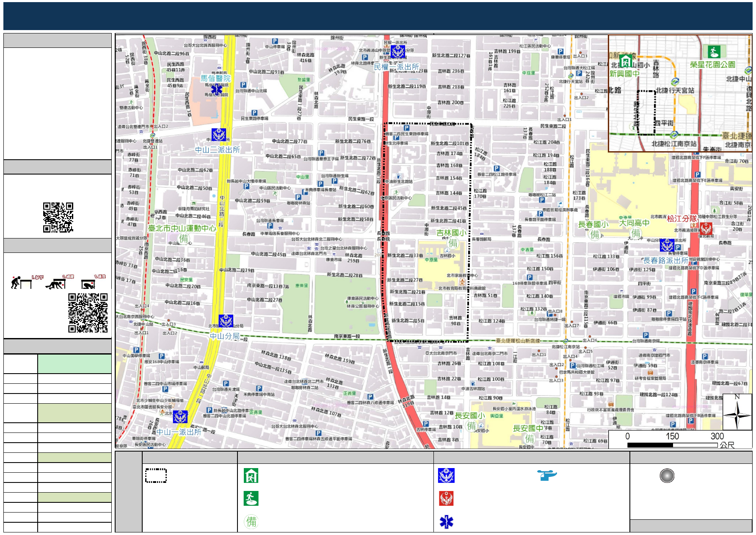Click the inset overview map thumbnail
The image size is (756, 535).
[680, 93]
